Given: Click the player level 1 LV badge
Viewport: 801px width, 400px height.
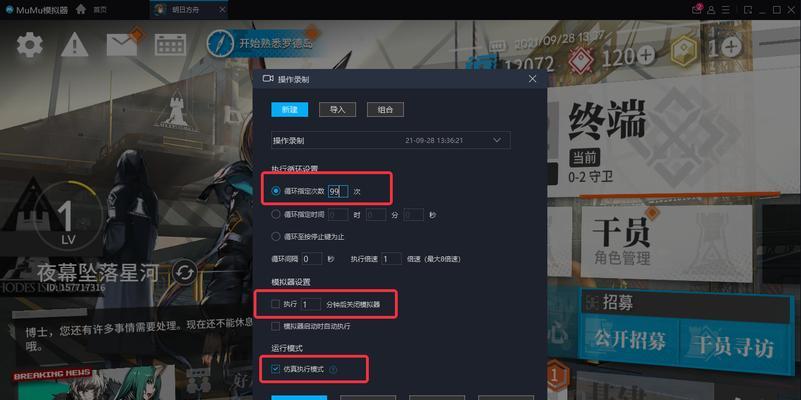Looking at the screenshot, I should point(66,216).
